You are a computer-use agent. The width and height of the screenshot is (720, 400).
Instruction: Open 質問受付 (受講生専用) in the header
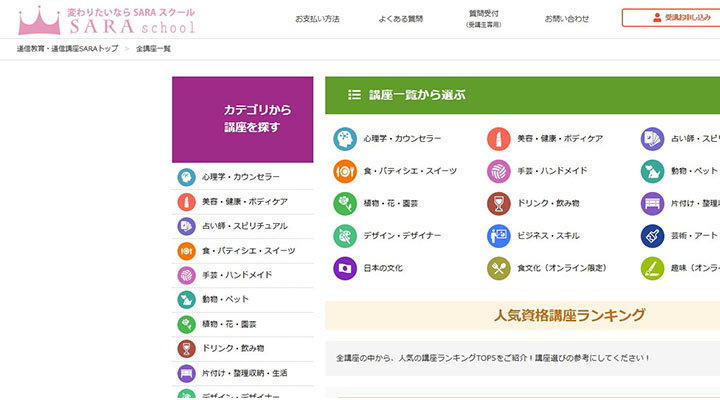484,19
